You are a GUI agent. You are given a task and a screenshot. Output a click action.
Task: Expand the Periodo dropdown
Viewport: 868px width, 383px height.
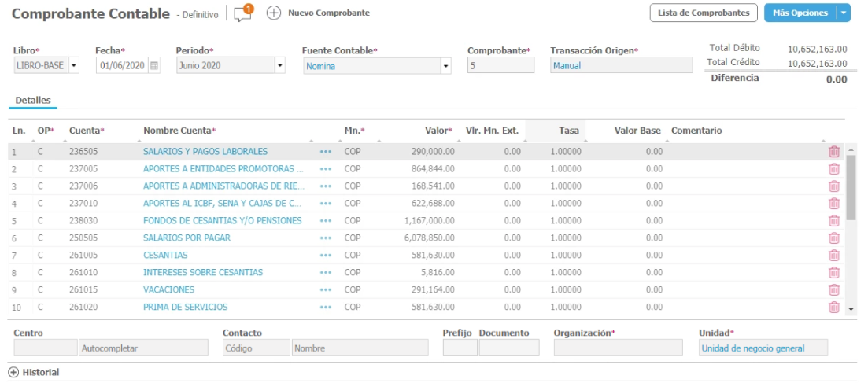[x=279, y=66]
